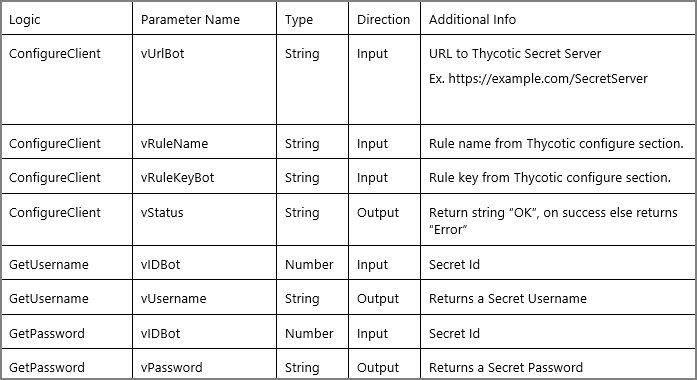Click the https://example.com/SecretServer example URL text
The height and width of the screenshot is (380, 697).
[x=548, y=79]
